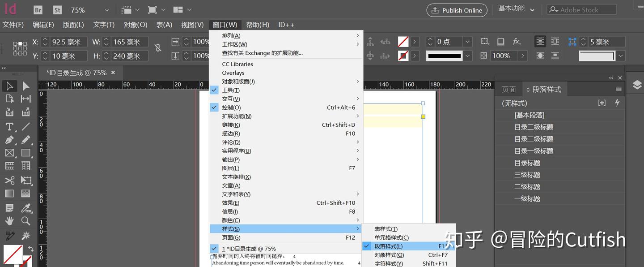Choose the Free Transform tool
Viewport: 644px width, 267px height.
[25, 180]
